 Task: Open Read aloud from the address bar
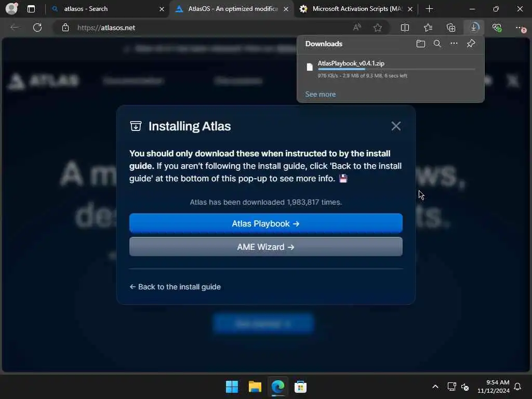click(357, 28)
